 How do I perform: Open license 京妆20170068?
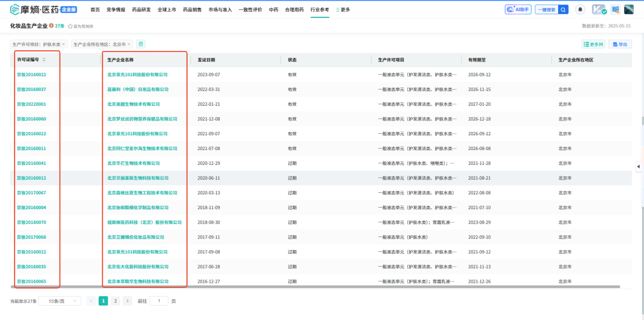(x=32, y=237)
